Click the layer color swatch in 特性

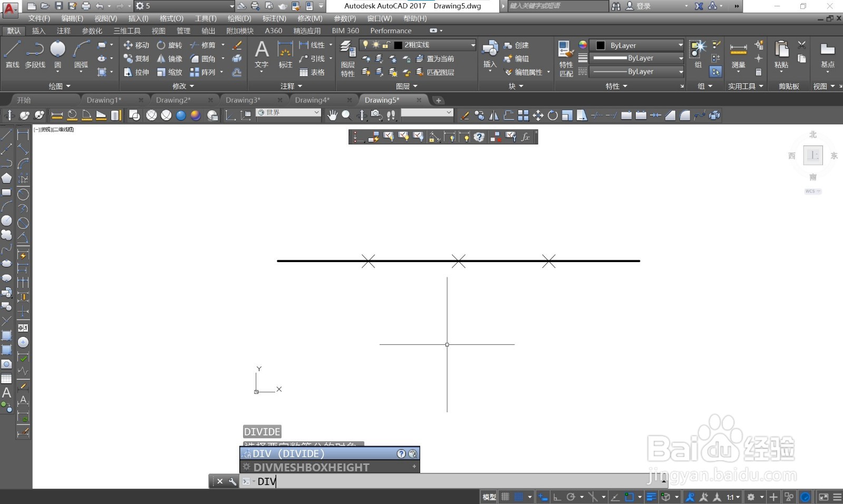(x=600, y=45)
